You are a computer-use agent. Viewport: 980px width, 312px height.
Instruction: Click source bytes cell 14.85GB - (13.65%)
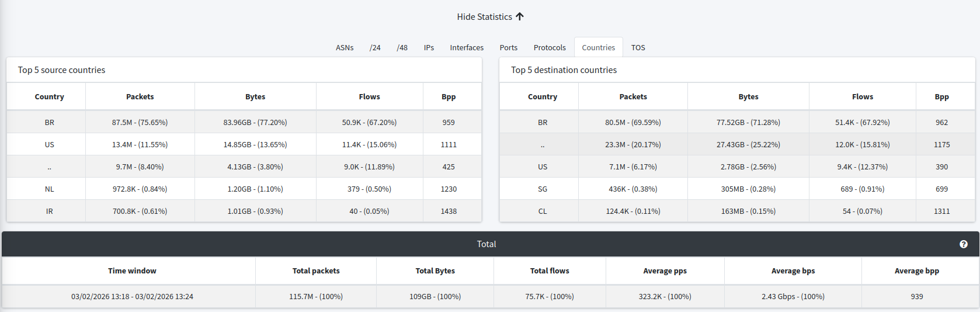(255, 144)
